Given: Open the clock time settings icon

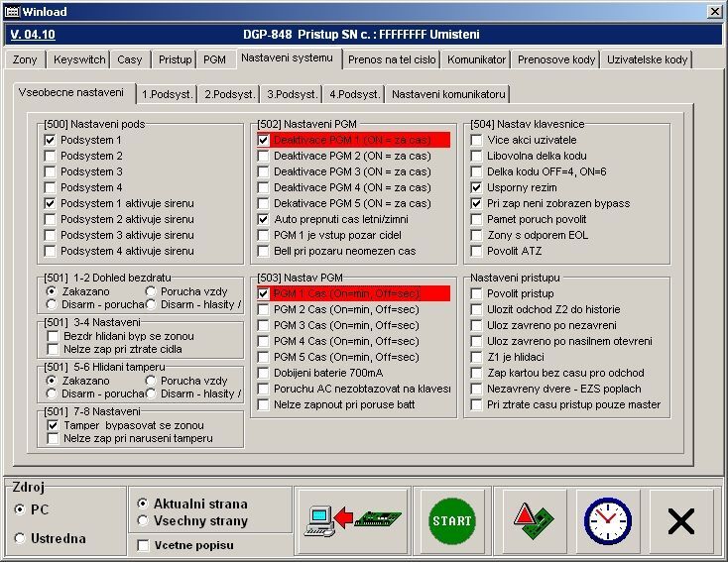Looking at the screenshot, I should click(607, 520).
